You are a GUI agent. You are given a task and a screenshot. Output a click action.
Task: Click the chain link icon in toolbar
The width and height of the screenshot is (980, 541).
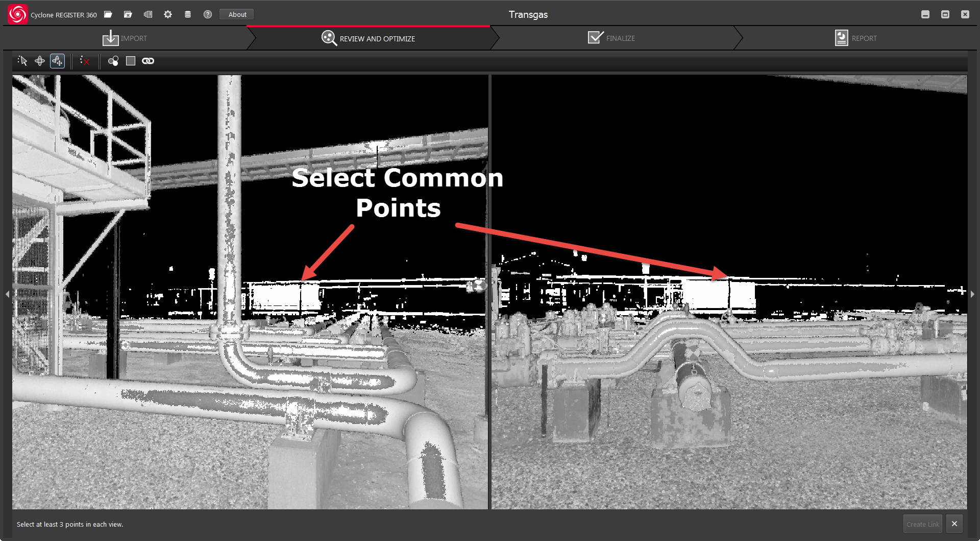148,61
